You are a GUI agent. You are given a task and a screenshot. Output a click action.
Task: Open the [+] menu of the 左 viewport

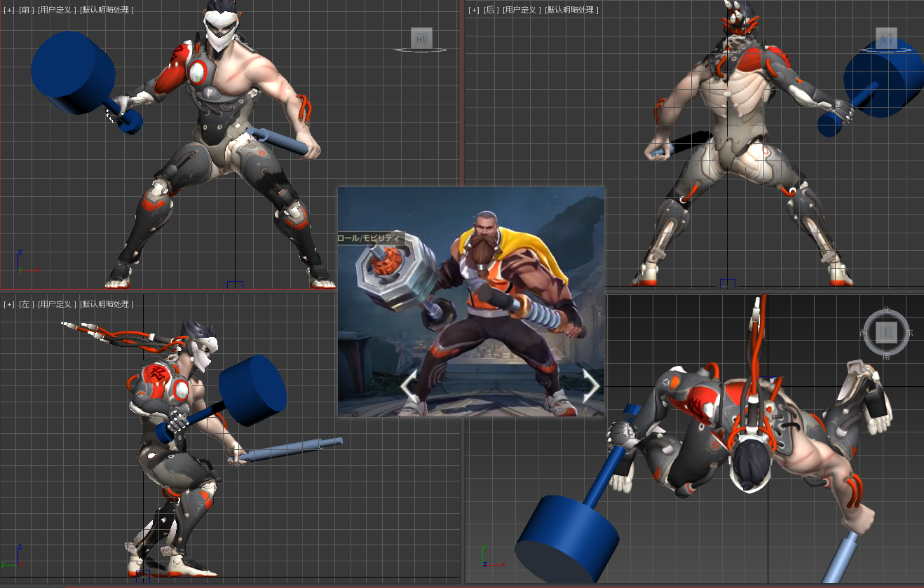pyautogui.click(x=9, y=304)
